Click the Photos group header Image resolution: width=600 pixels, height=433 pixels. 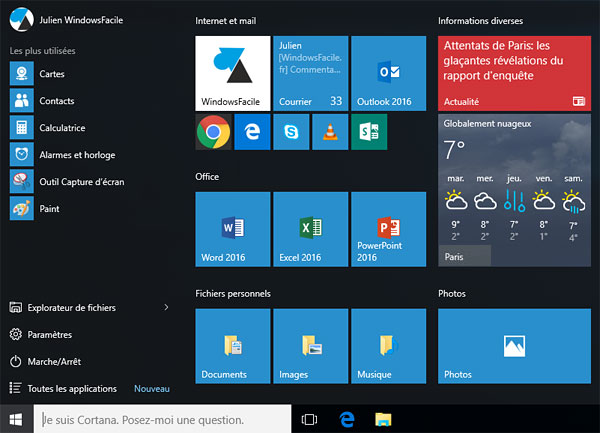tap(452, 293)
